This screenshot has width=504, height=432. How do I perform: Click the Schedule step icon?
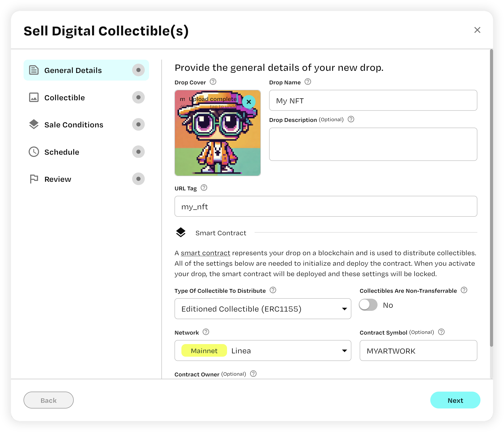[x=34, y=152]
